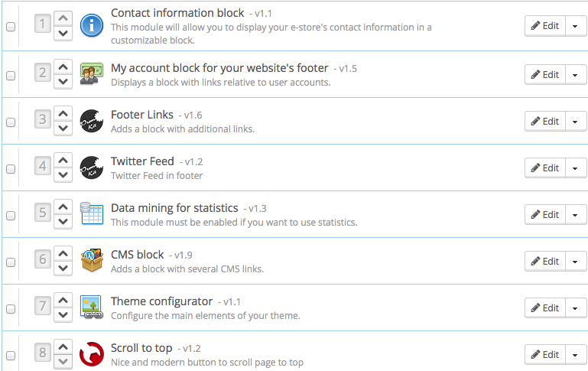Image resolution: width=588 pixels, height=371 pixels.
Task: Click the Theme configurator picture icon
Action: click(x=92, y=308)
